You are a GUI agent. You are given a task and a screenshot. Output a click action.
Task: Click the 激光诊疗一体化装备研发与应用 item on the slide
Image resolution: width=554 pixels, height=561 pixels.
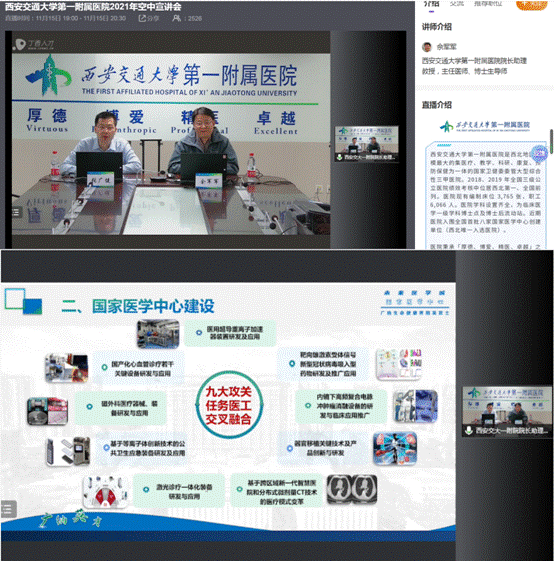tap(179, 491)
